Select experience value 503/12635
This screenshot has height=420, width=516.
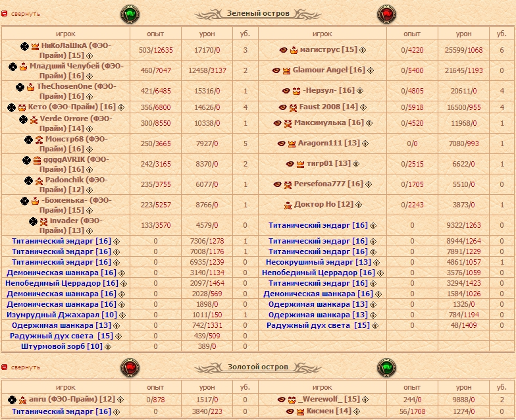coord(155,50)
